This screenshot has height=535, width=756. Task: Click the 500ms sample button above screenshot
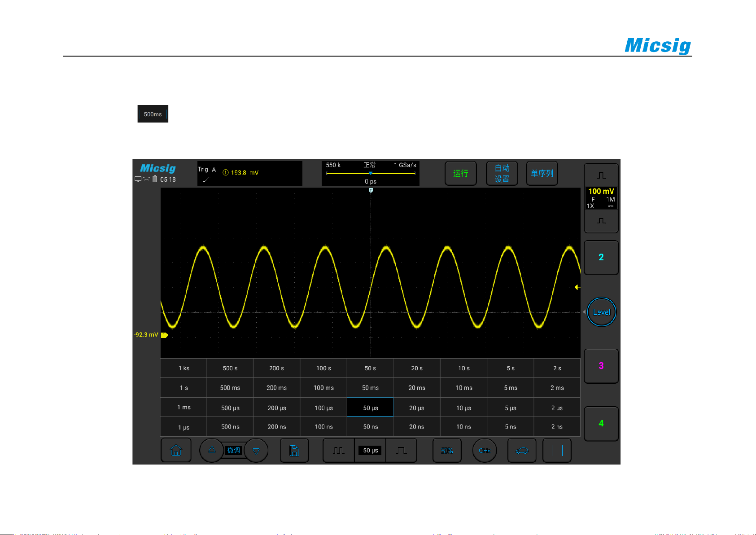(153, 114)
